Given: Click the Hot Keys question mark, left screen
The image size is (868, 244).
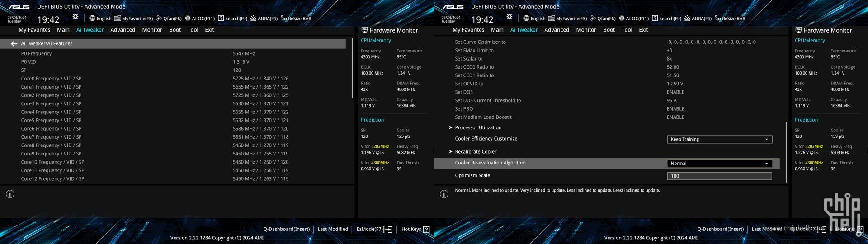Looking at the screenshot, I should 426,229.
